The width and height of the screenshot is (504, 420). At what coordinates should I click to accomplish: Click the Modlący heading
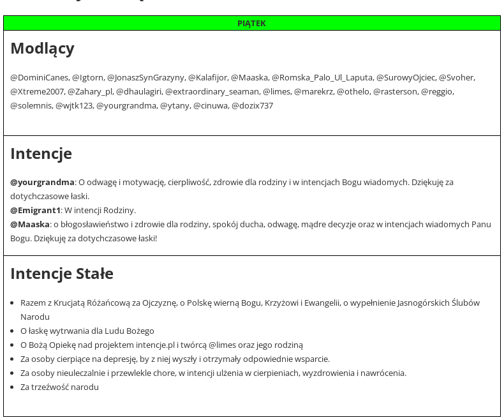tap(42, 49)
